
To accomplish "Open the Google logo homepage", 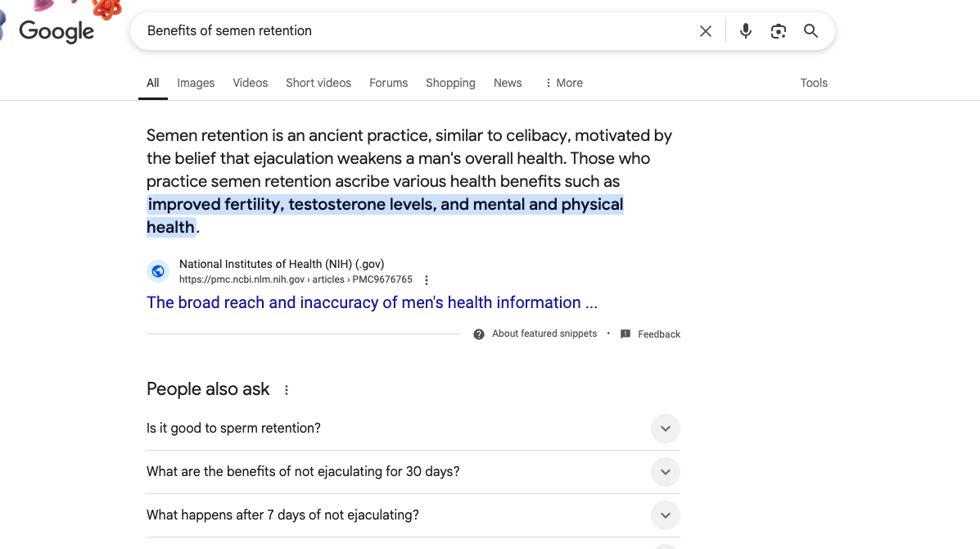I will pos(56,31).
